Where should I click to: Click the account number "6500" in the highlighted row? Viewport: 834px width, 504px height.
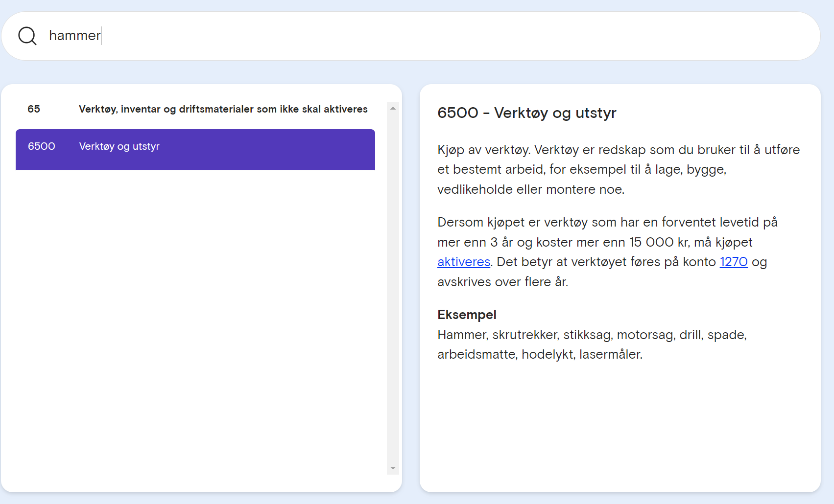(42, 146)
